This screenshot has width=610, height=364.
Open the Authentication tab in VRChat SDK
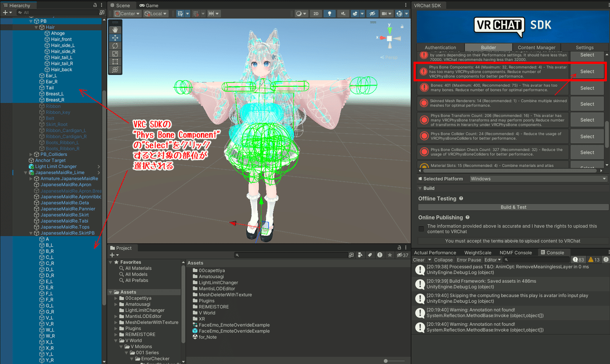pyautogui.click(x=440, y=48)
